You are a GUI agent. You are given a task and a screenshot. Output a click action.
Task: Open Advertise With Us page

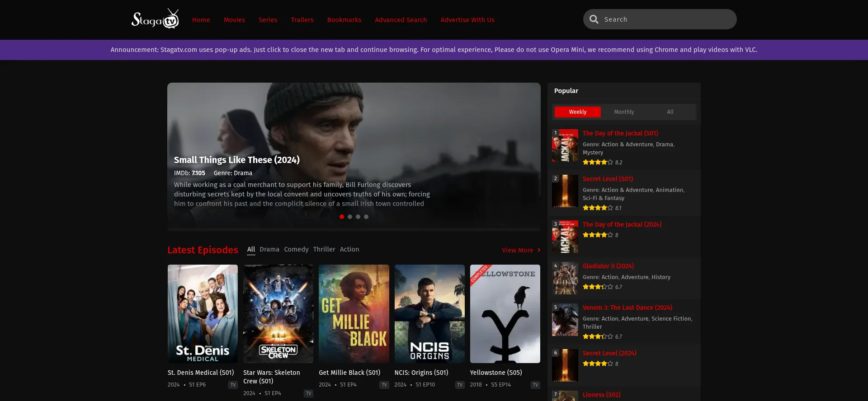point(467,20)
